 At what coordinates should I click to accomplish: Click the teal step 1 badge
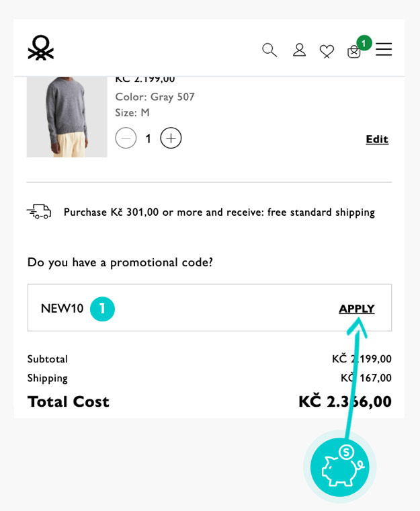[x=102, y=309]
